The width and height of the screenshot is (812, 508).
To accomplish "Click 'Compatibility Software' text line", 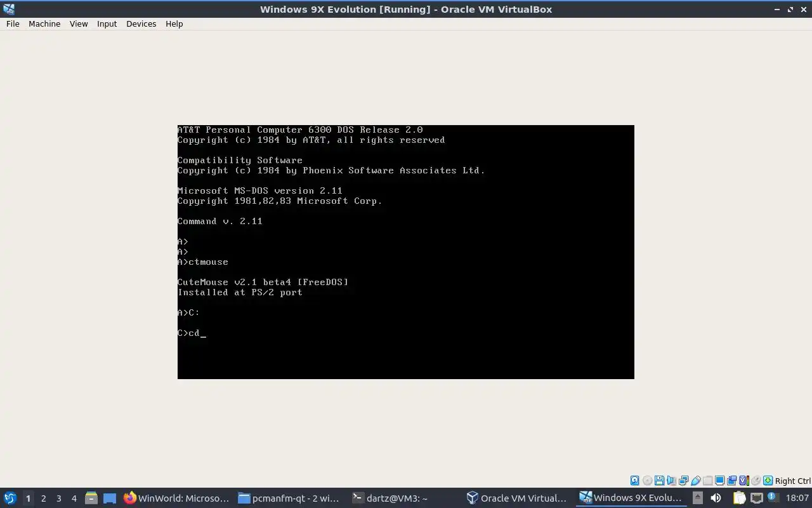I will point(240,160).
